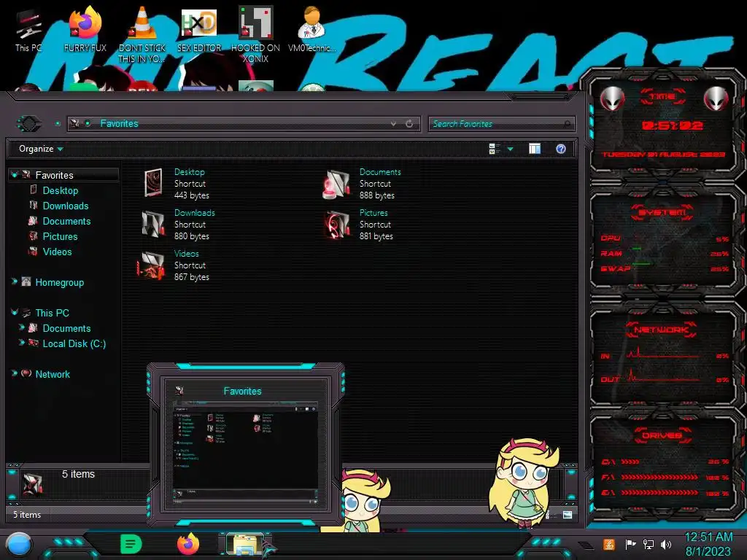Open the view options dropdown arrow

(x=510, y=149)
